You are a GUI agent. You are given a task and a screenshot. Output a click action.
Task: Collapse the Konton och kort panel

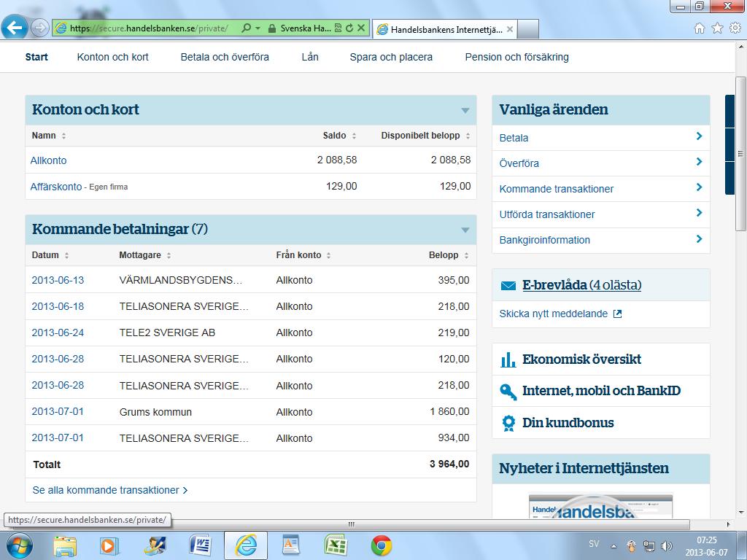465,111
